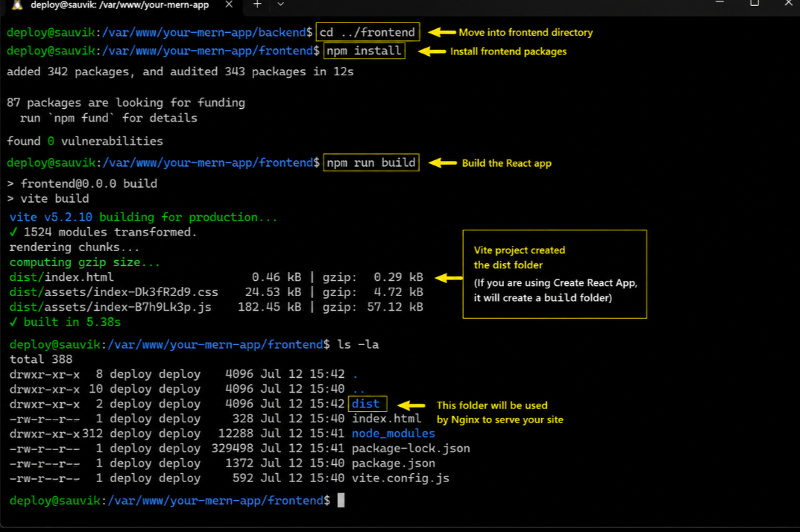Open a new terminal tab
This screenshot has height=532, width=800.
[x=257, y=4]
